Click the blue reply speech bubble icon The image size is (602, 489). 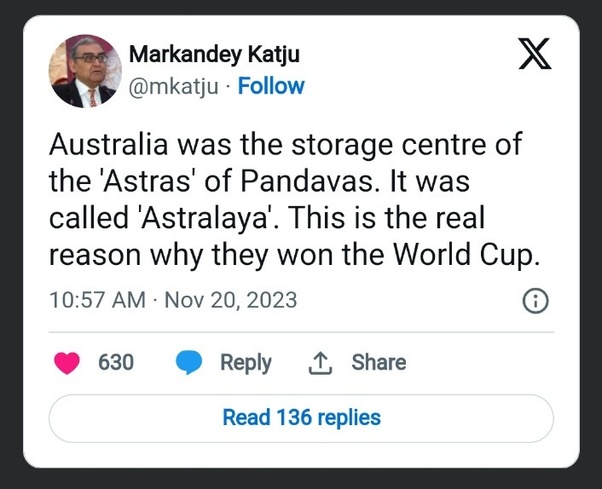click(190, 362)
